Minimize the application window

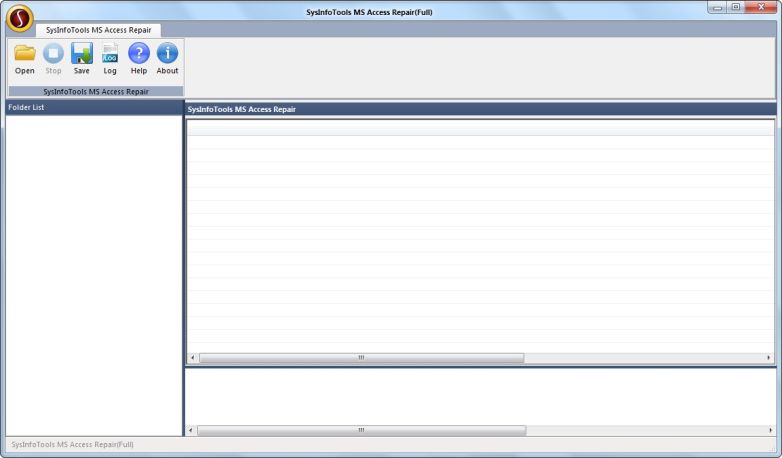[x=717, y=7]
